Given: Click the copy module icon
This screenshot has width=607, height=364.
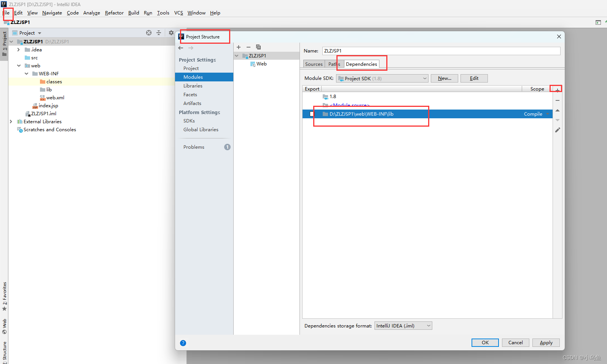Looking at the screenshot, I should click(x=258, y=47).
